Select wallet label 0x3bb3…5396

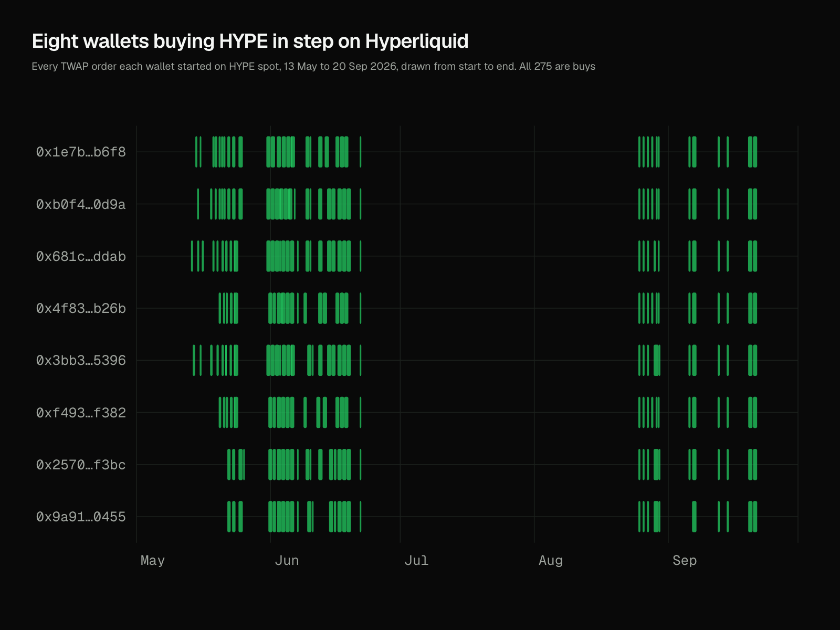pos(81,360)
